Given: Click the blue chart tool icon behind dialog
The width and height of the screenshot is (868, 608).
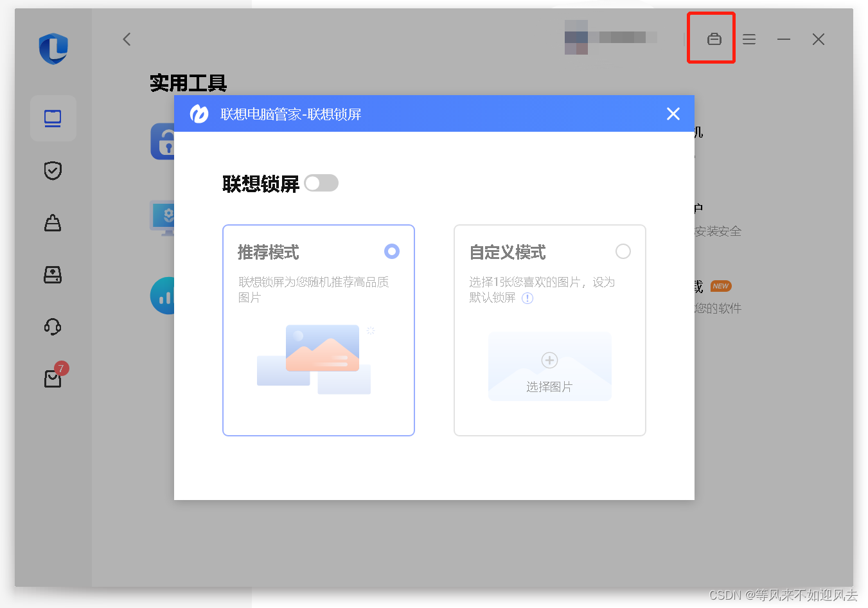Looking at the screenshot, I should click(163, 296).
